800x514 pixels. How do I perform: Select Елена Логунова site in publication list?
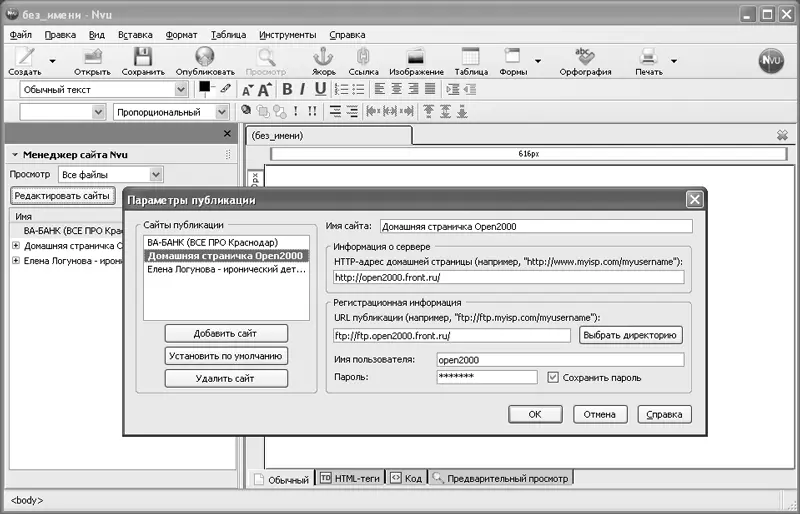[x=226, y=269]
